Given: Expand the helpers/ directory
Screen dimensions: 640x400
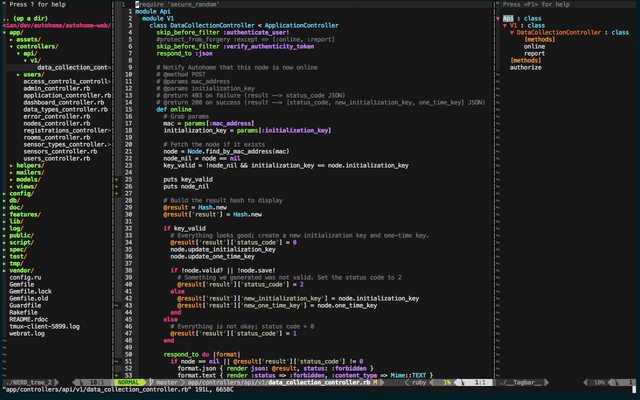Looking at the screenshot, I should pyautogui.click(x=11, y=166).
